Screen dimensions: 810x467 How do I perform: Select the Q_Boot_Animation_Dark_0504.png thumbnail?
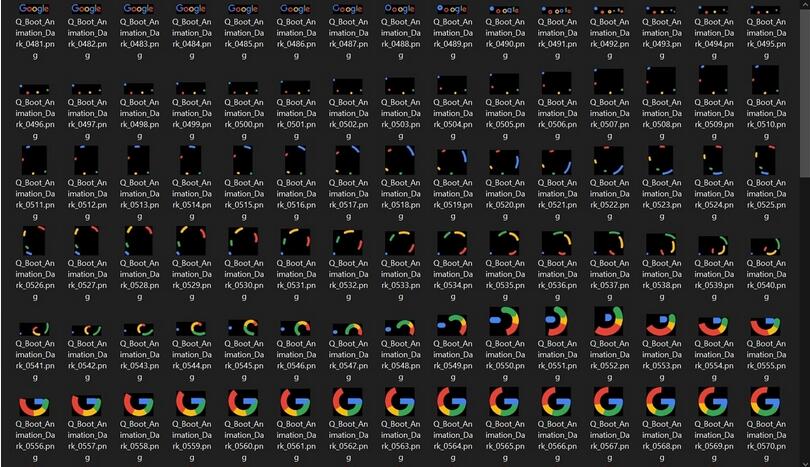(x=453, y=85)
